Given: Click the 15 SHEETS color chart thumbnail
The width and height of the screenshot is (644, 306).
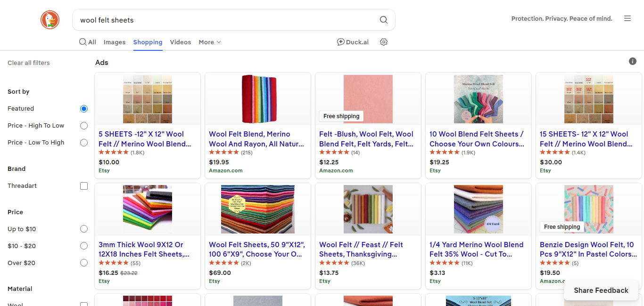Looking at the screenshot, I should click(x=589, y=99).
